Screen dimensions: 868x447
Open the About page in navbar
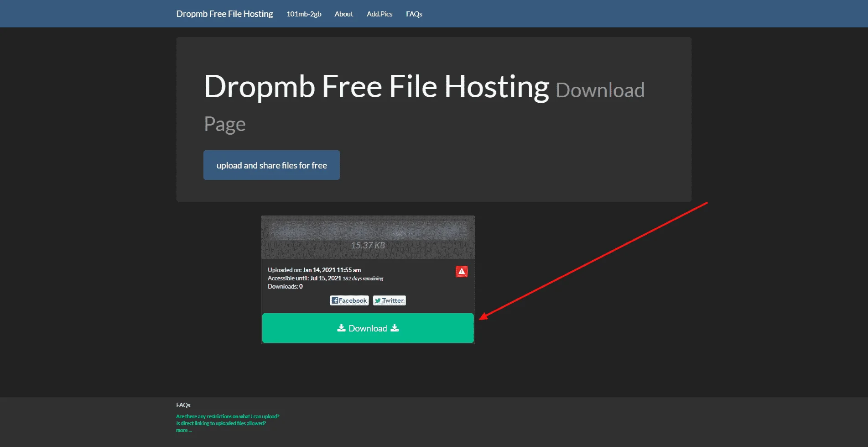point(344,14)
